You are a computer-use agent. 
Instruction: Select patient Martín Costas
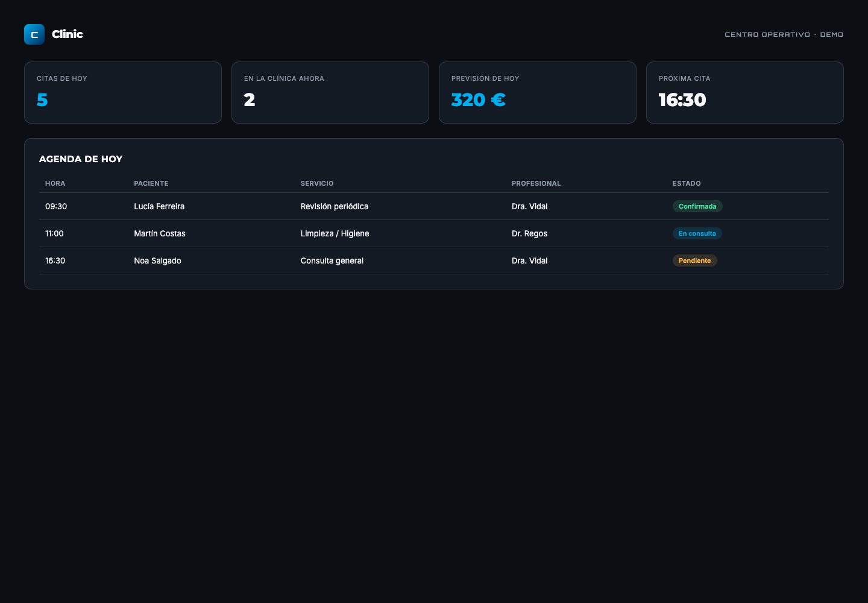160,233
